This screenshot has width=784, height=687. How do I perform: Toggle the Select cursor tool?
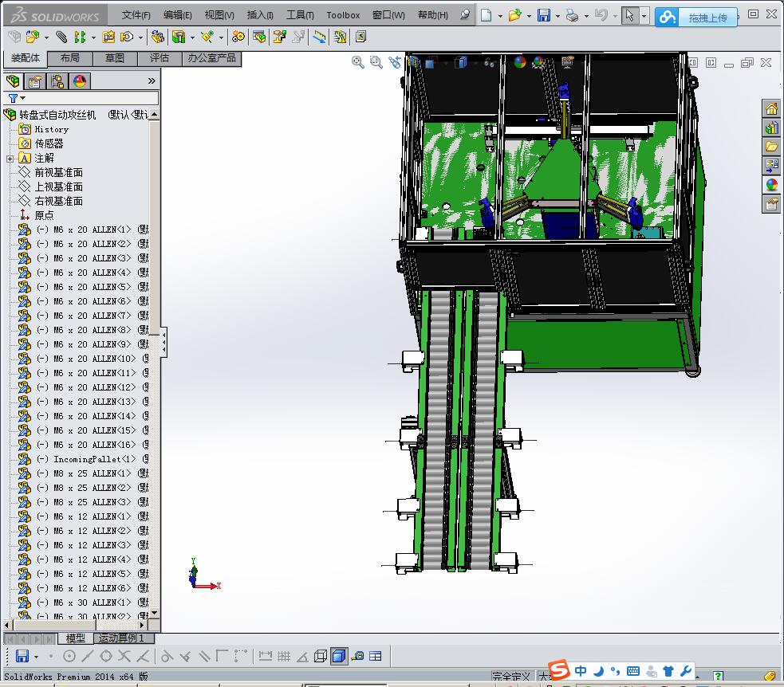point(630,15)
